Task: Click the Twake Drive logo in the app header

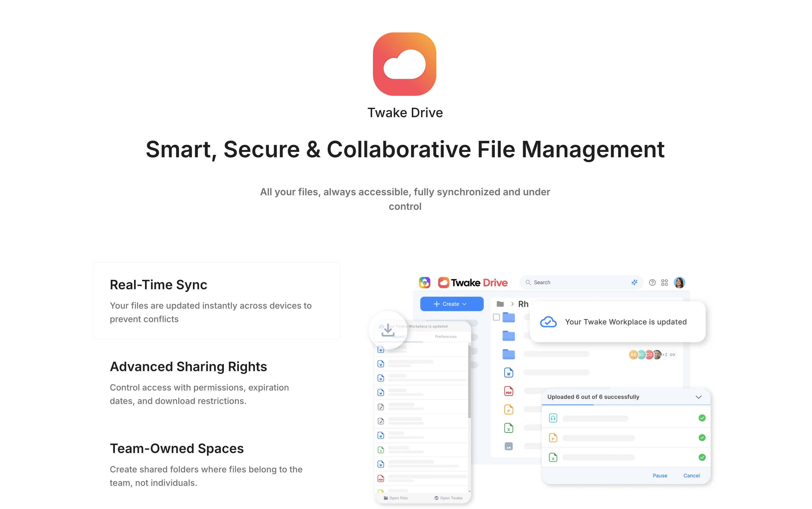Action: (472, 283)
